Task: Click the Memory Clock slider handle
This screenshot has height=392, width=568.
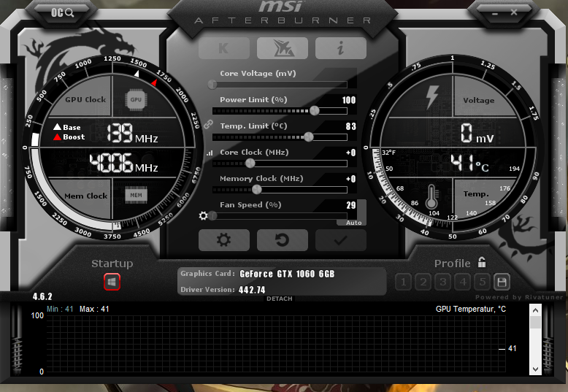Action: (x=256, y=189)
